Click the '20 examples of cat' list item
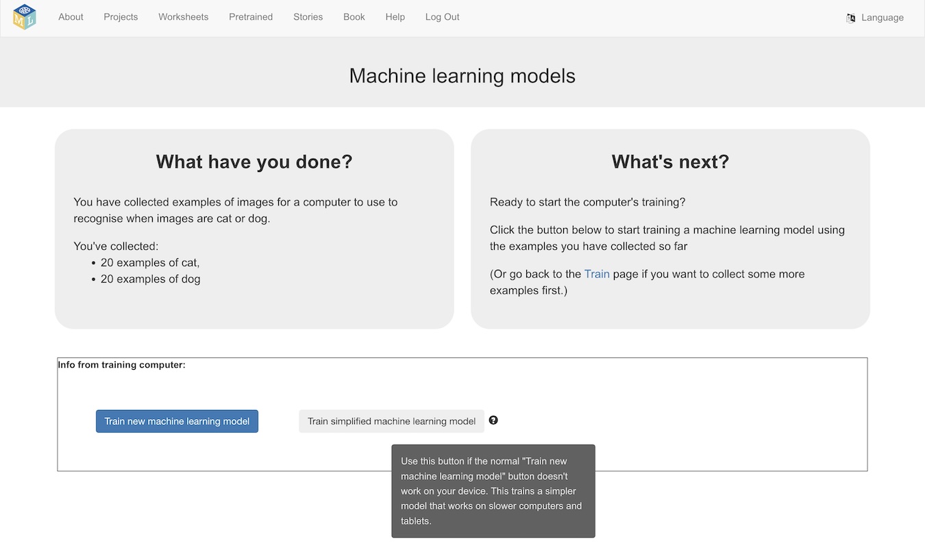Image resolution: width=925 pixels, height=560 pixels. [x=150, y=262]
